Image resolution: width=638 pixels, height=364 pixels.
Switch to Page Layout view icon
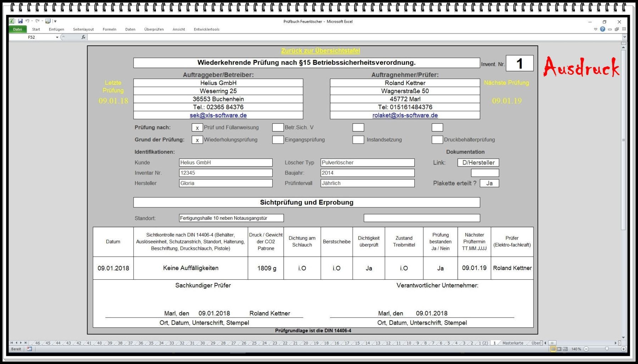(x=559, y=349)
